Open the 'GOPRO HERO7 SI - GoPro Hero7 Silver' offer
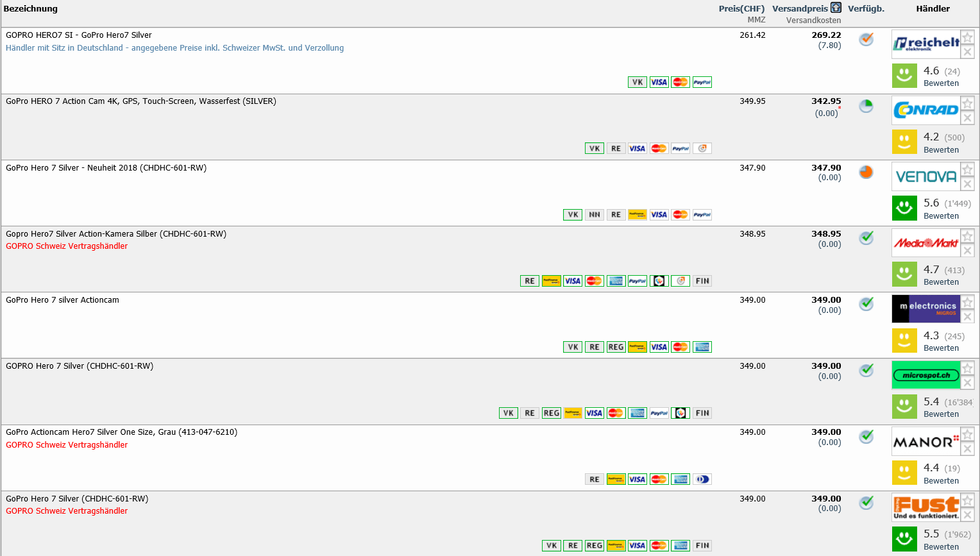The image size is (980, 556). [79, 35]
